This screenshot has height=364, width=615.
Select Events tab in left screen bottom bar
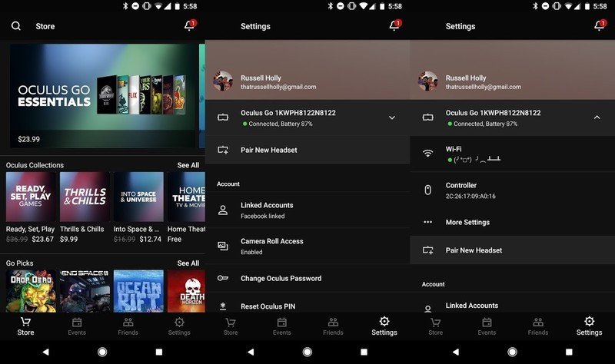click(77, 326)
